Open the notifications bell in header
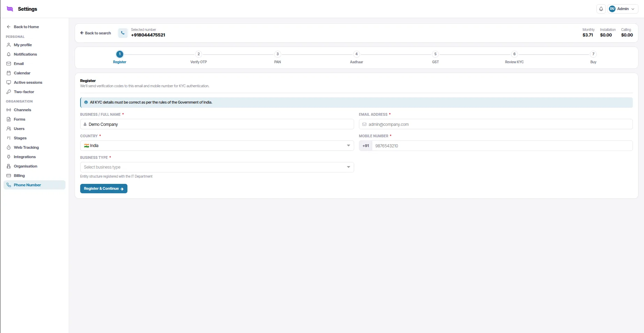Viewport: 644px width, 333px height. click(x=601, y=9)
